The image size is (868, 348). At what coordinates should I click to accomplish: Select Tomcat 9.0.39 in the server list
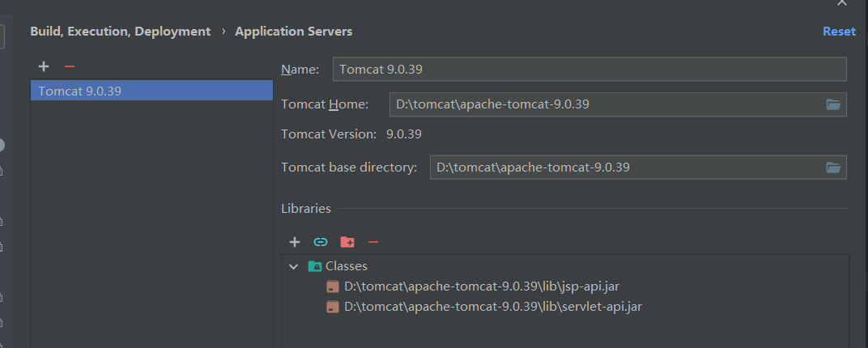(x=79, y=91)
